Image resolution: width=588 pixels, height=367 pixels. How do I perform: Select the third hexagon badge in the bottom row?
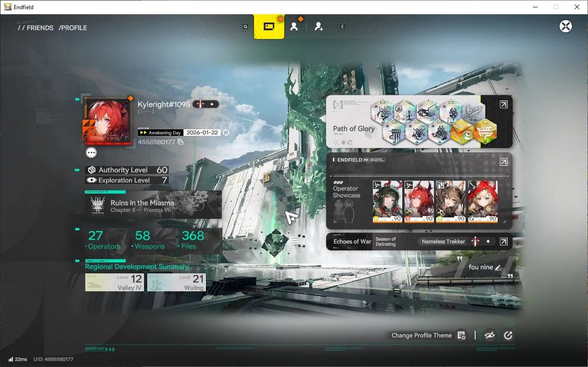(x=439, y=132)
